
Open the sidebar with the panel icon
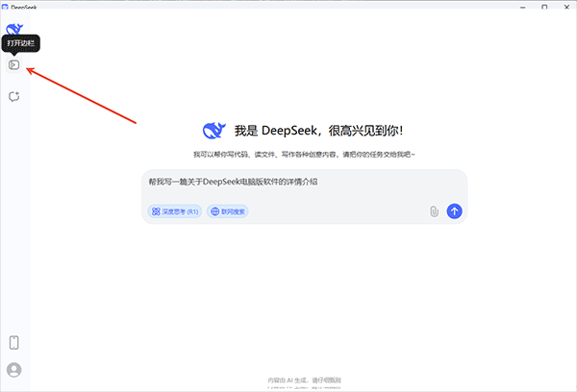click(13, 65)
